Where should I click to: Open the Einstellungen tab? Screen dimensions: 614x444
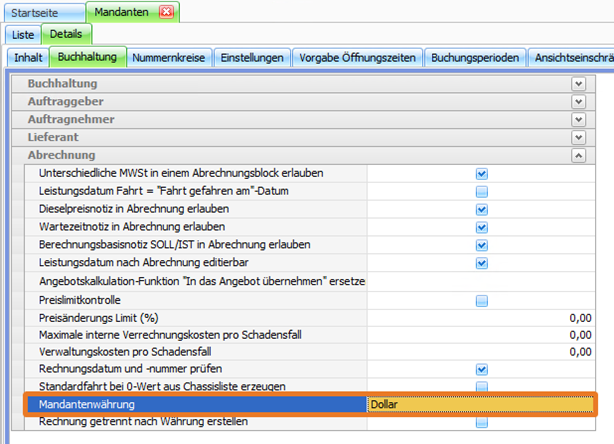pos(252,58)
